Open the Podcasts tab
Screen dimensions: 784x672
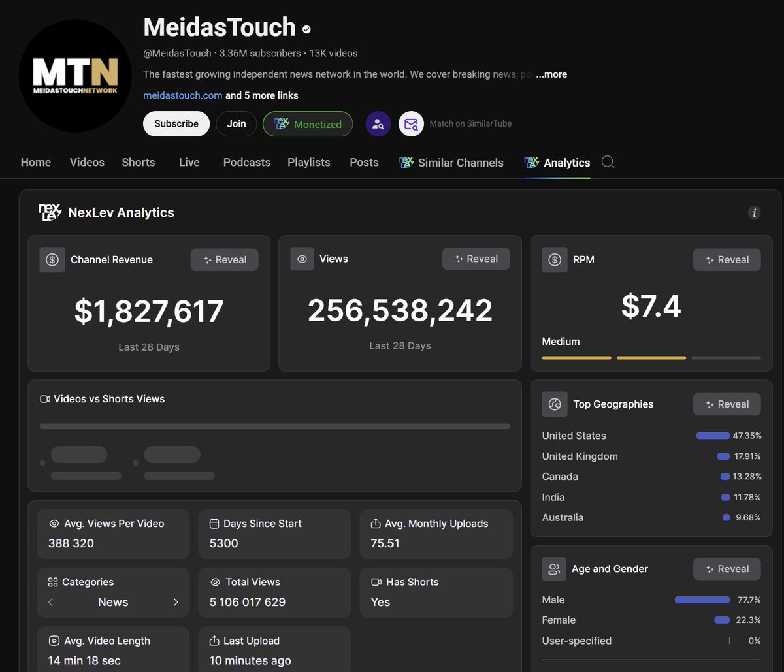[247, 162]
